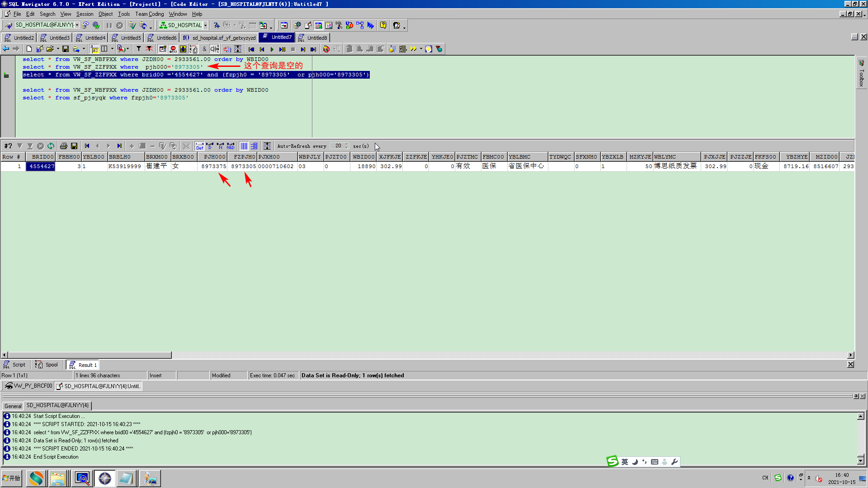Click the refresh icon in results toolbar
868x488 pixels.
click(x=51, y=146)
